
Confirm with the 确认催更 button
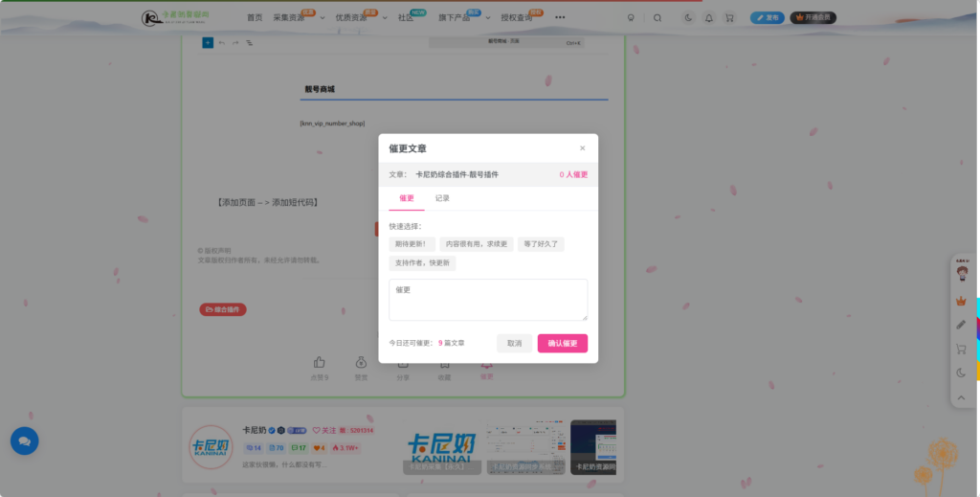point(563,343)
